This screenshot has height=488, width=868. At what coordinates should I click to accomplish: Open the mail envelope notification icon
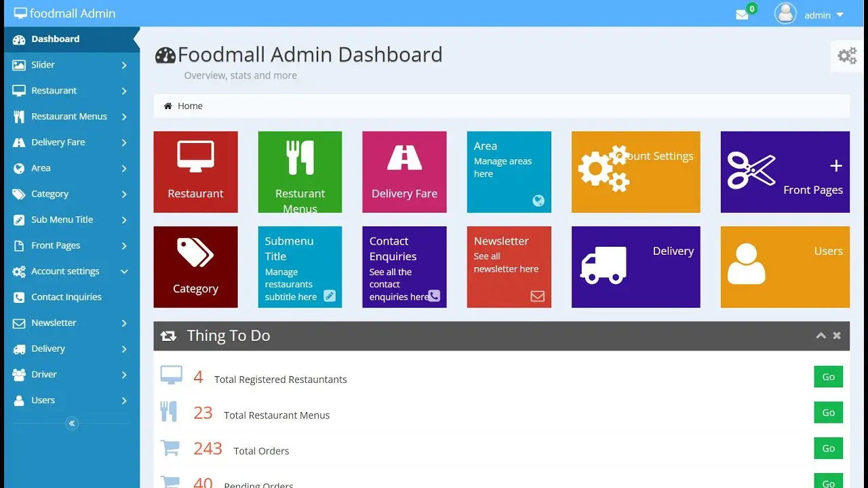[x=742, y=15]
